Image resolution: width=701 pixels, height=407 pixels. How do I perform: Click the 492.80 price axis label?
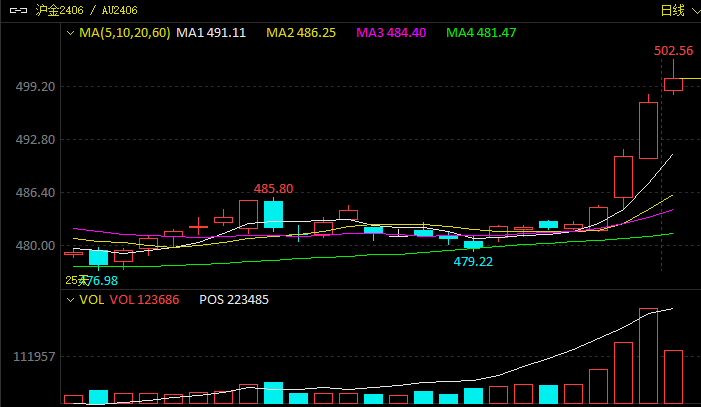click(x=35, y=140)
